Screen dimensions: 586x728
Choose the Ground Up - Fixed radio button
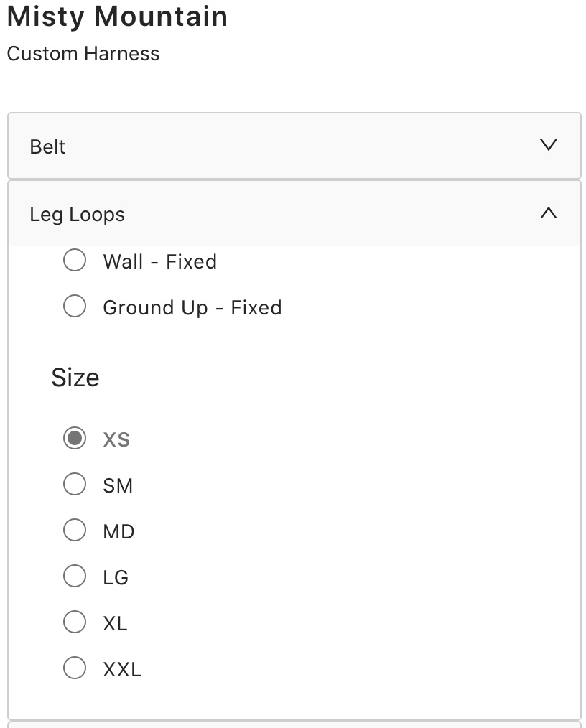[75, 307]
